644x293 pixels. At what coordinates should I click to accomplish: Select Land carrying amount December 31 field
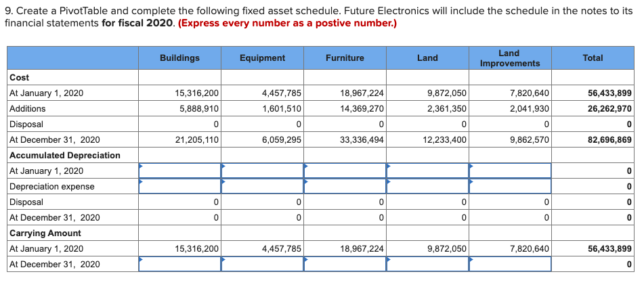tap(427, 264)
